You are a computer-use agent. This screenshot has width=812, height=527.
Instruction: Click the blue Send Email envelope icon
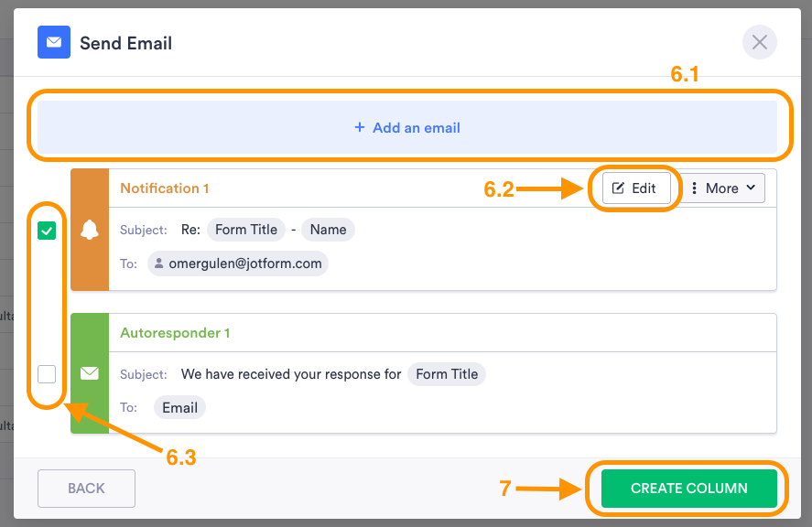tap(53, 42)
